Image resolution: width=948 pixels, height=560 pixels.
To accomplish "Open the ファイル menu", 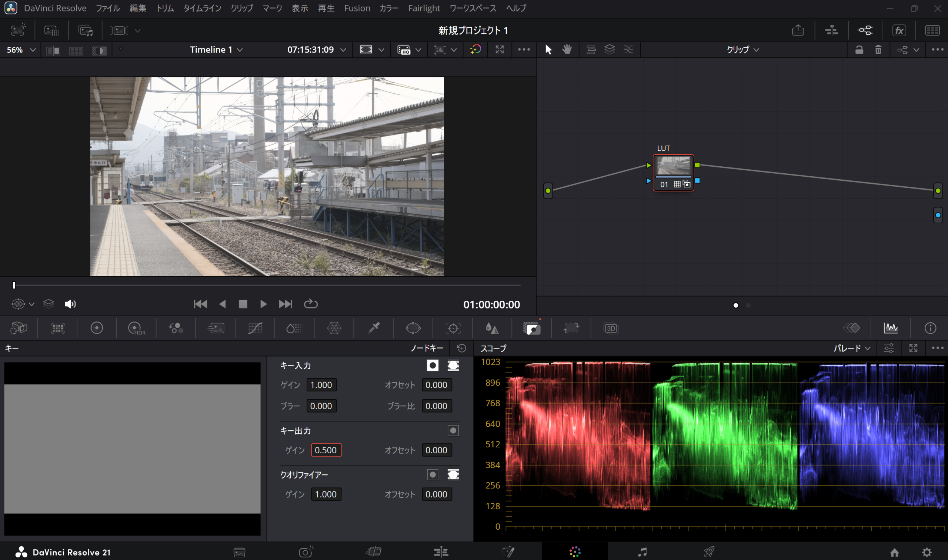I will 107,8.
